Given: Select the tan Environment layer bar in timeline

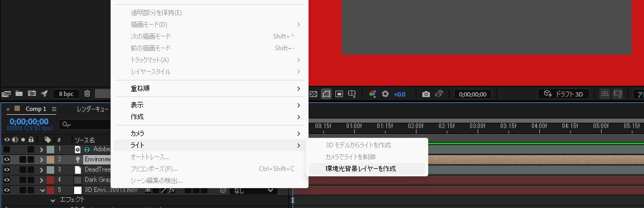Looking at the screenshot, I should click(x=536, y=160).
